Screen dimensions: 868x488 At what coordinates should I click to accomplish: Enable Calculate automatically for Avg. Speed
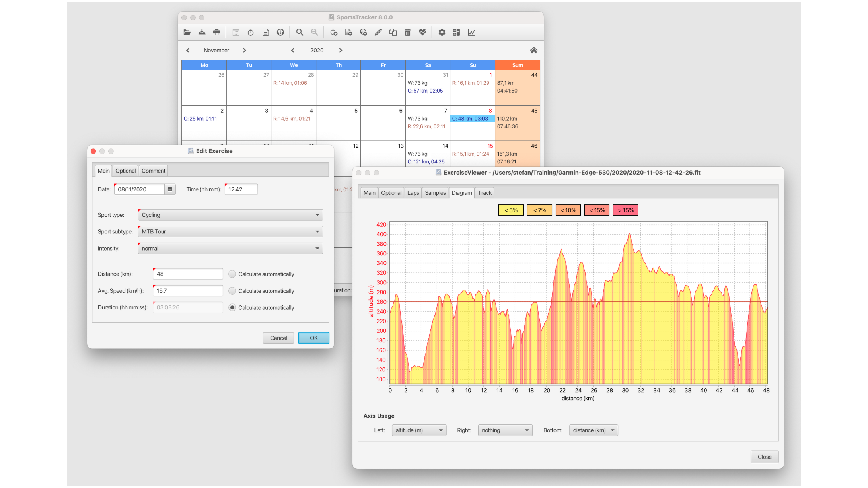click(232, 291)
